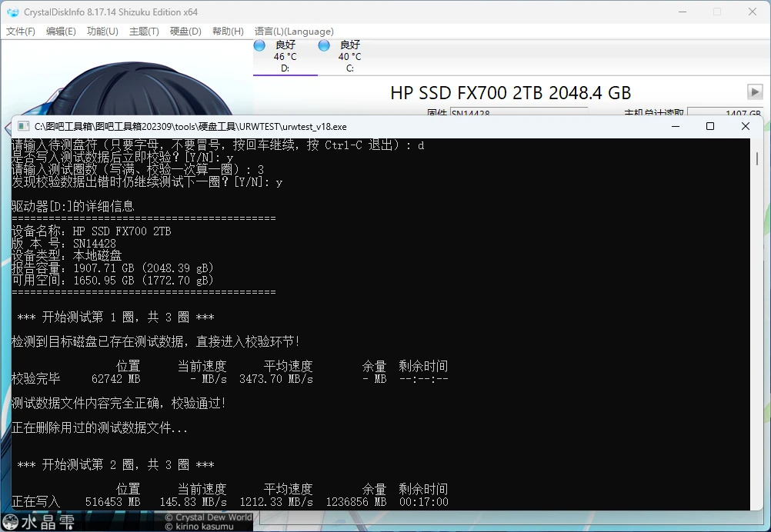This screenshot has width=771, height=532.
Task: Click the 设备名称: HP SSD FX700 2TB line
Action: click(x=92, y=231)
